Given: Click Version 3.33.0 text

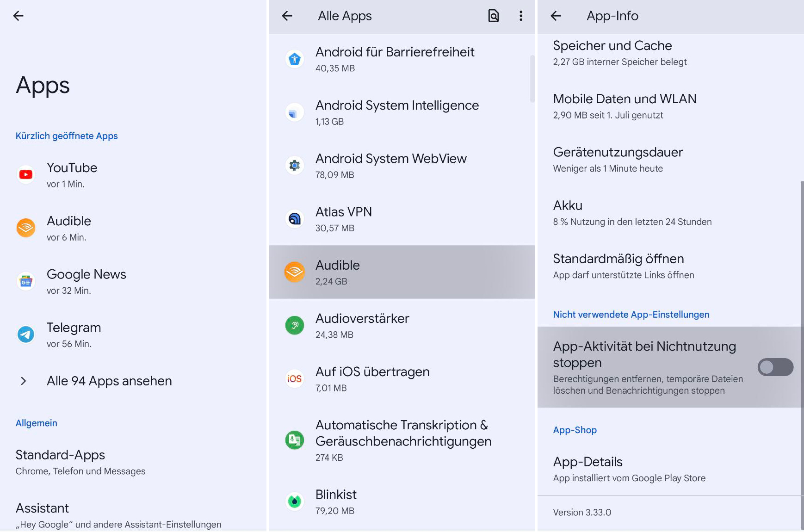Looking at the screenshot, I should point(582,513).
